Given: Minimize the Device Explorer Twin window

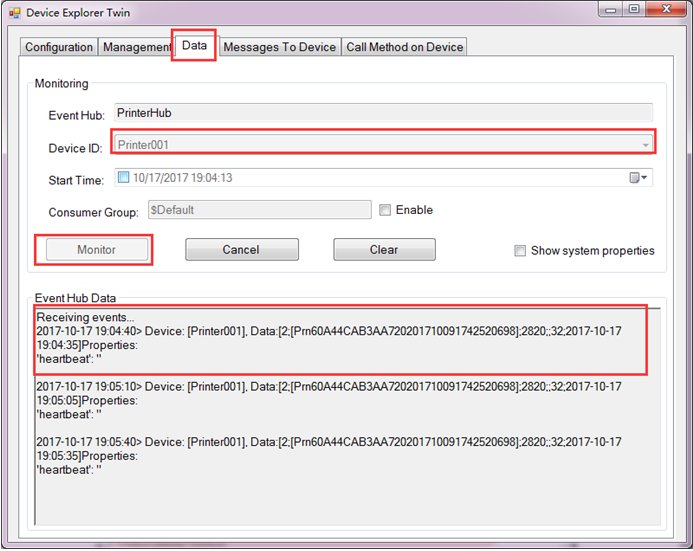Looking at the screenshot, I should click(609, 10).
